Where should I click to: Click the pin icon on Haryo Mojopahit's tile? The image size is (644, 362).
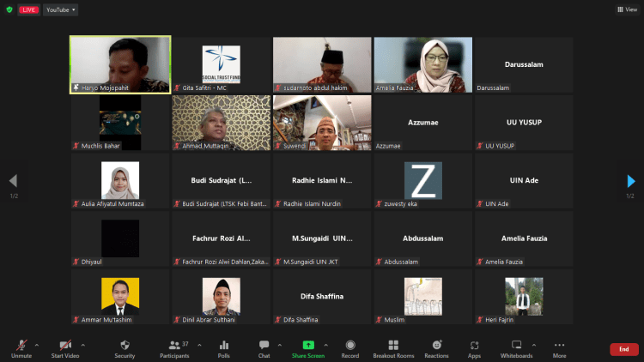(x=76, y=87)
